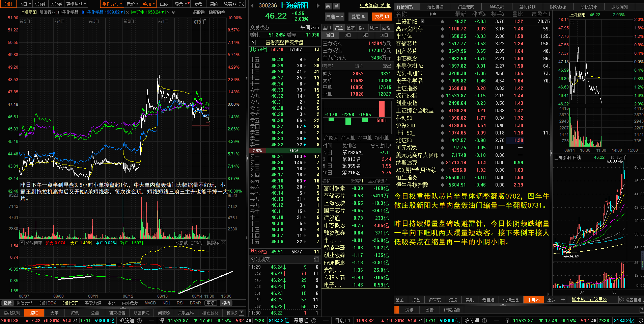This screenshot has height=324, width=644.
Task: Expand hidden toolbar with 隐藏 arrows
Action: (230, 4)
